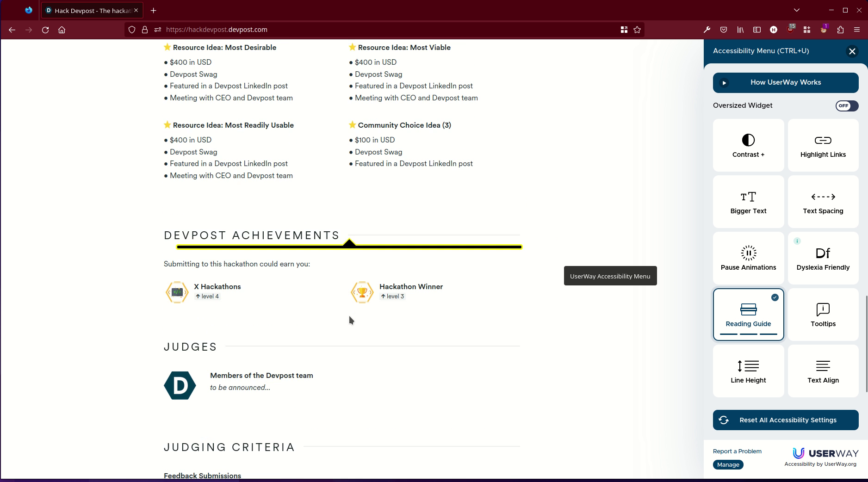
Task: Toggle the Oversized Widget switch
Action: (846, 106)
